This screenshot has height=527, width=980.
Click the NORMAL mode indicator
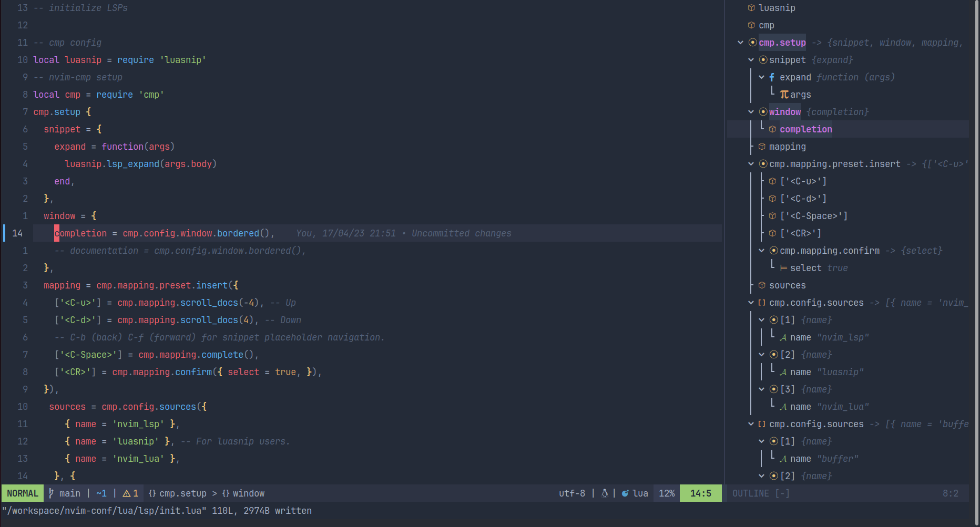tap(22, 493)
